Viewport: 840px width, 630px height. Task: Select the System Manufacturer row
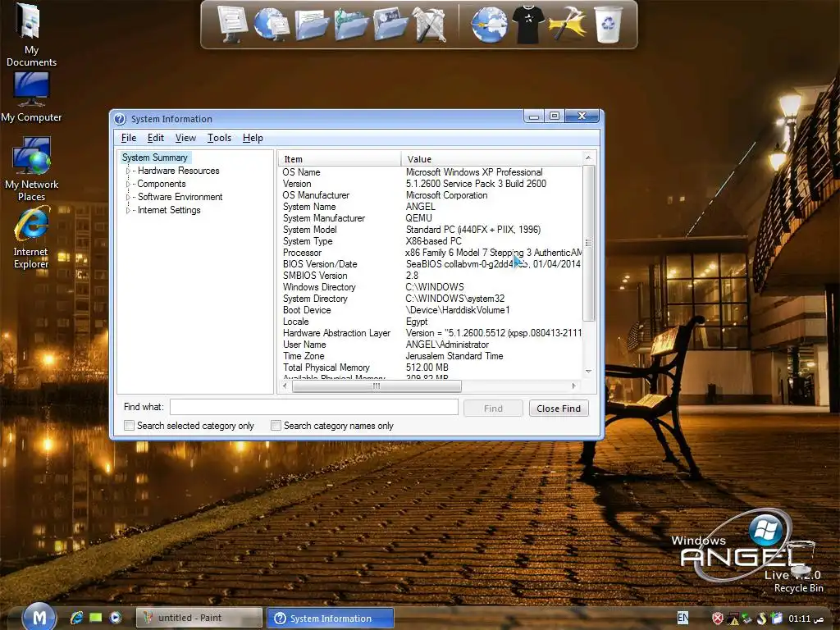coord(431,218)
